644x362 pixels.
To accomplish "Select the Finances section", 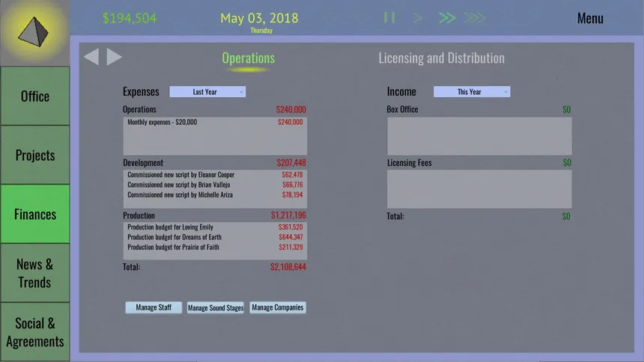I will click(x=35, y=214).
